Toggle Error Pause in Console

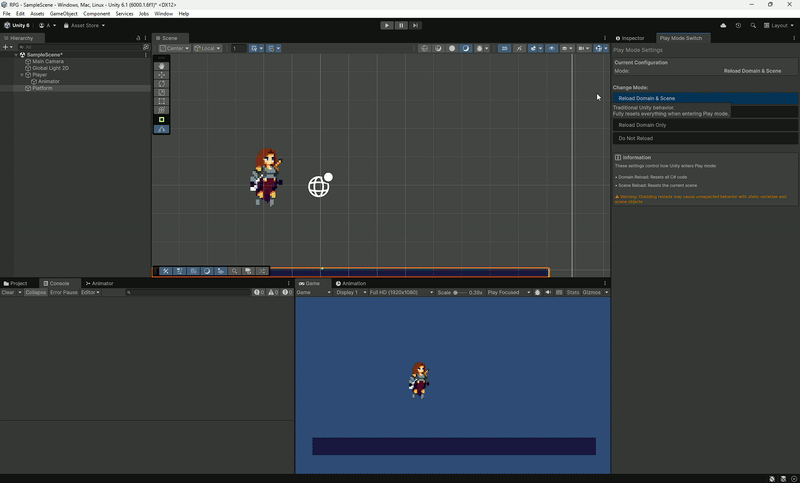pyautogui.click(x=64, y=293)
